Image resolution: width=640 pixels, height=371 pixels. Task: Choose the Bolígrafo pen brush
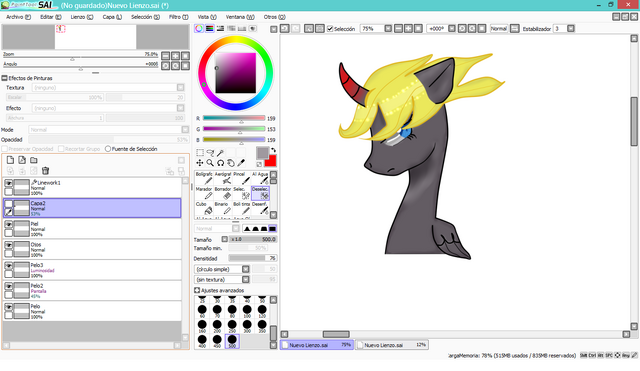204,178
